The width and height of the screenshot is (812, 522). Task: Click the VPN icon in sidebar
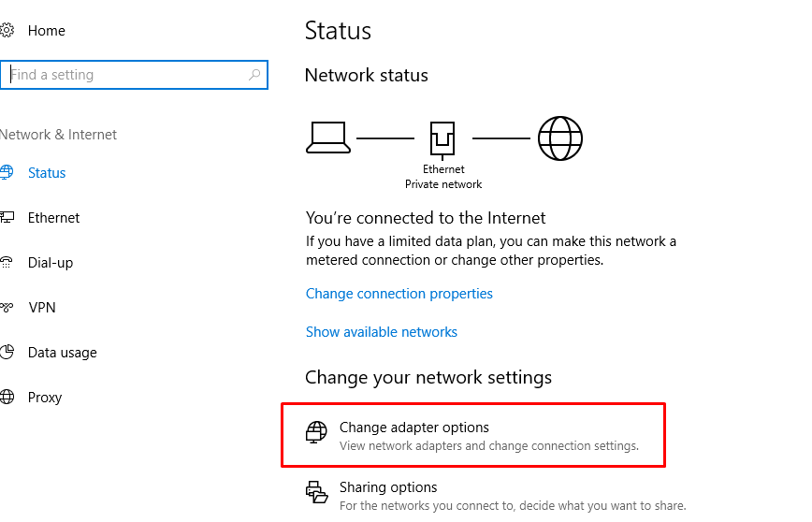coord(7,308)
